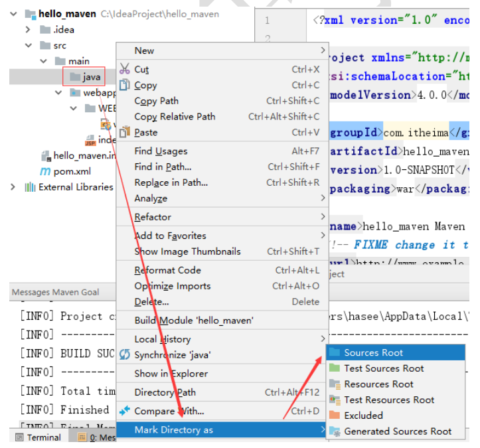This screenshot has width=480, height=448.
Task: Click the artifactId hello_maven editor line
Action: point(399,151)
